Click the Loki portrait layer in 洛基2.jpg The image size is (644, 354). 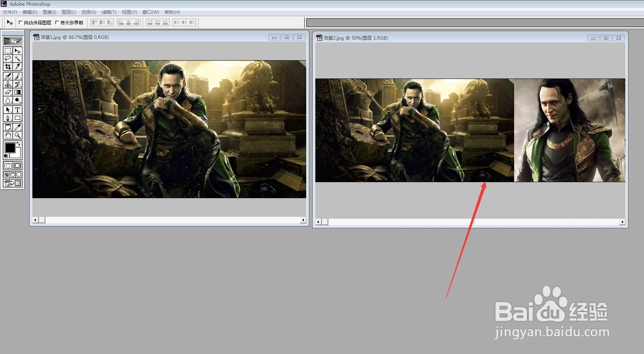click(x=570, y=130)
